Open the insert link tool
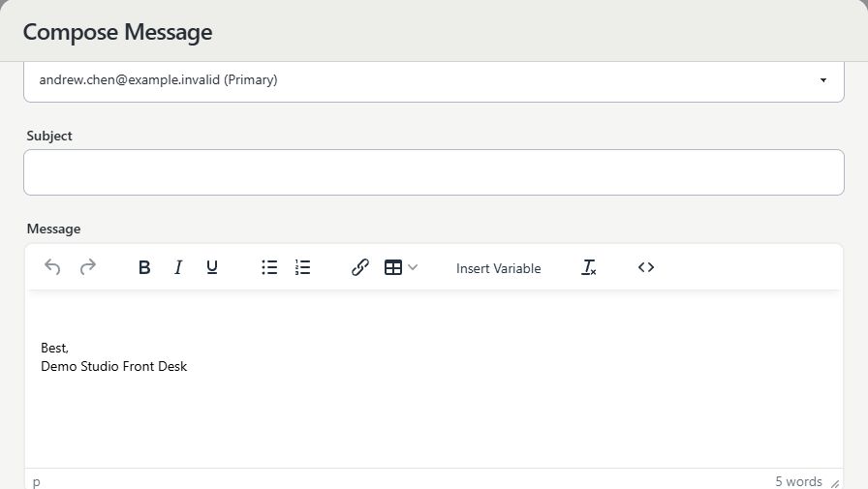The height and width of the screenshot is (489, 868). (360, 267)
